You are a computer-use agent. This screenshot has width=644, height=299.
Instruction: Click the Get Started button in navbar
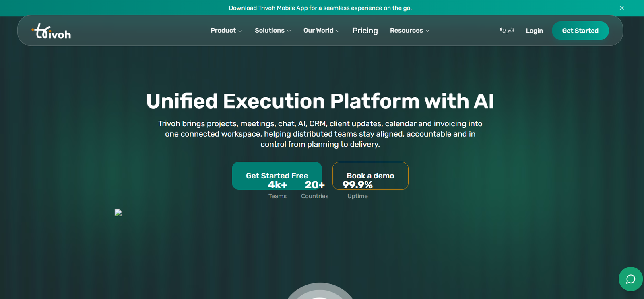[580, 31]
